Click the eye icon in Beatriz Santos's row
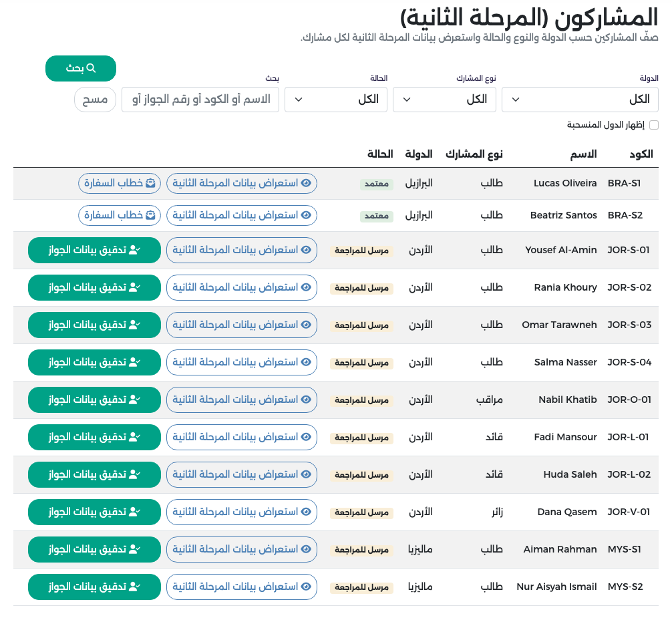 [x=306, y=215]
